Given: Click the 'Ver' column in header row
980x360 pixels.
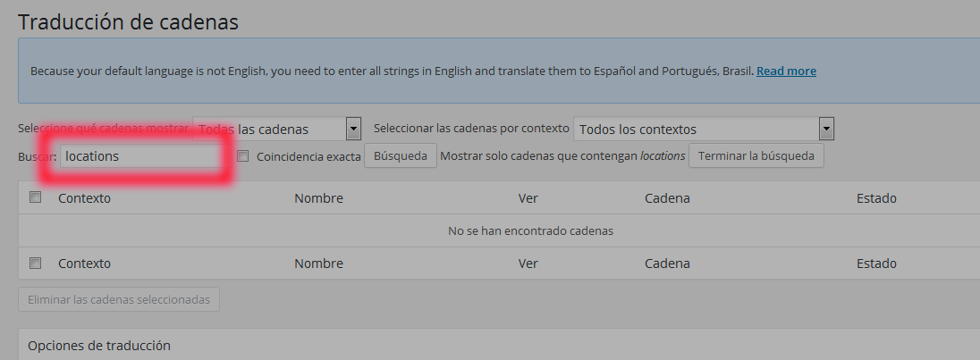Looking at the screenshot, I should pos(528,198).
